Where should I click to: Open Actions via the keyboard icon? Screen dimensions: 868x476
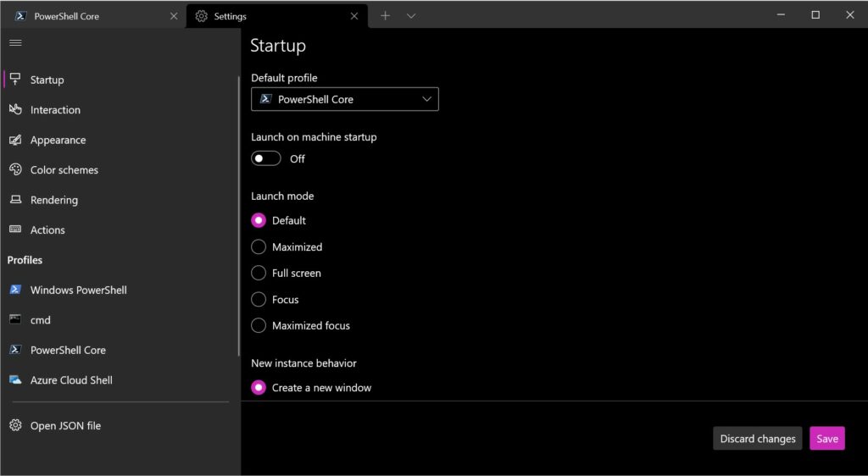15,230
